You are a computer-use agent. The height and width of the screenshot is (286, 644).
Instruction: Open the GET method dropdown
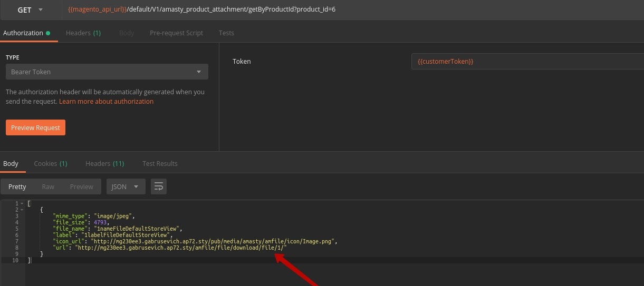[x=31, y=10]
